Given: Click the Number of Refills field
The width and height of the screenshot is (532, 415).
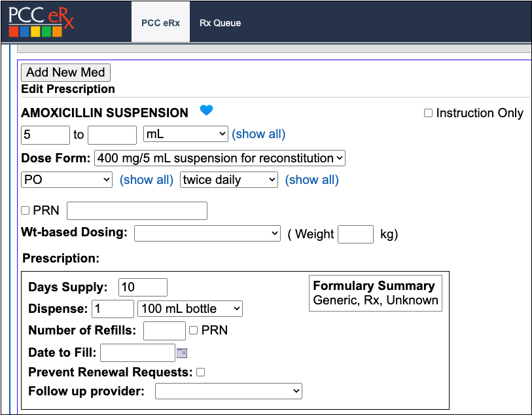Looking at the screenshot, I should [x=164, y=331].
